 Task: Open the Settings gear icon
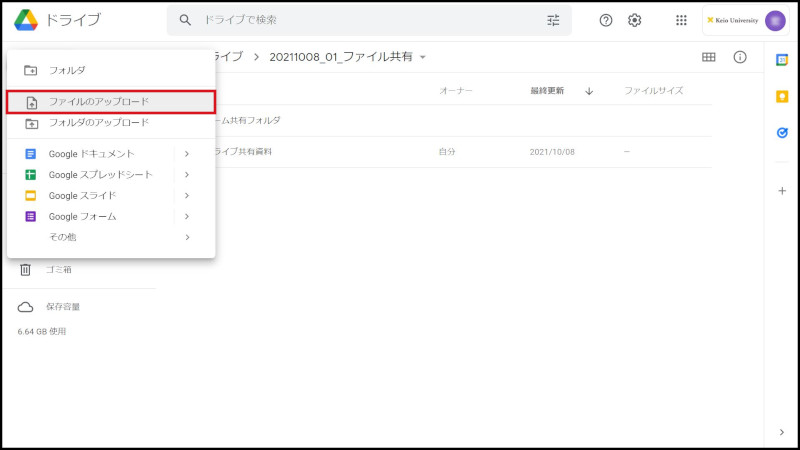[x=634, y=20]
